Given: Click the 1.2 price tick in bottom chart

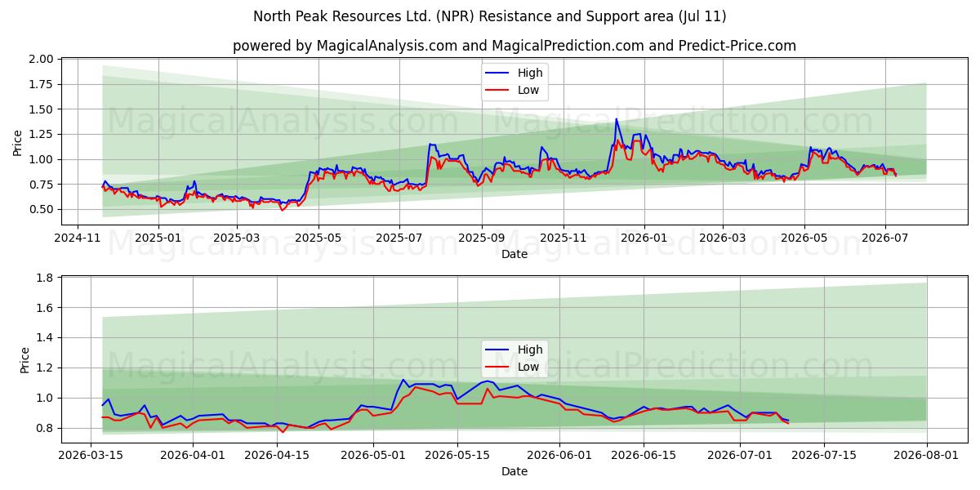Looking at the screenshot, I should [x=45, y=368].
